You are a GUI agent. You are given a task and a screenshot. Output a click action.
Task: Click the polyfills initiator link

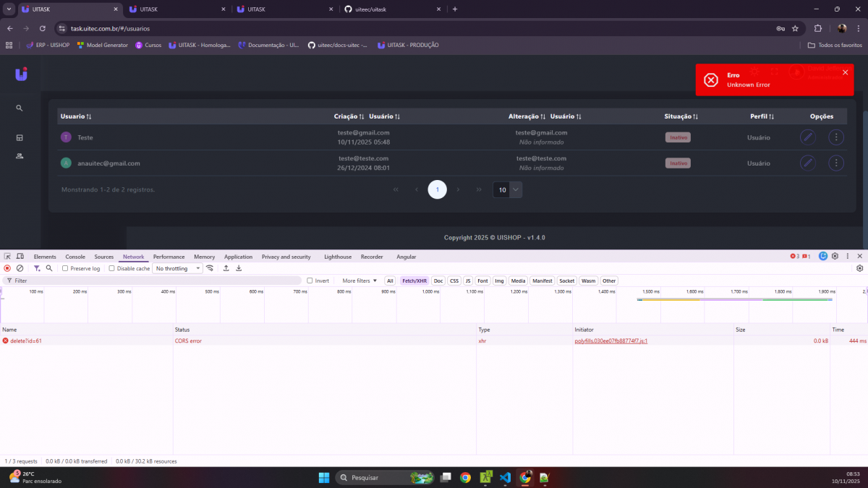point(610,341)
